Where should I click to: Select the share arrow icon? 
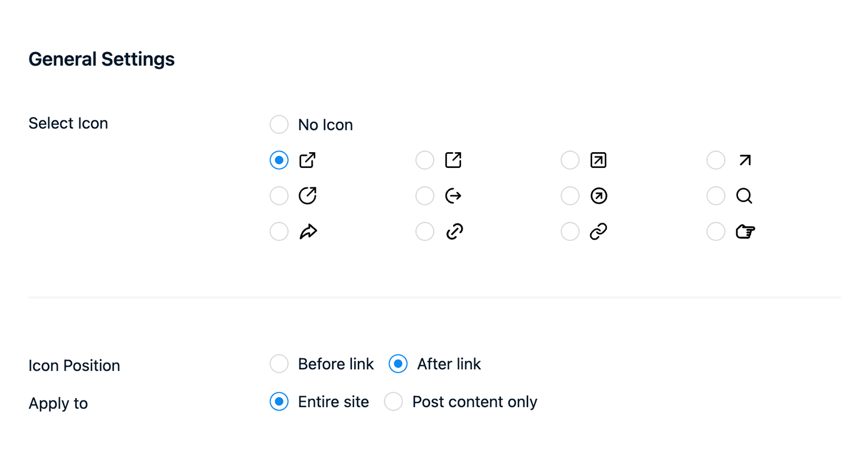[279, 231]
